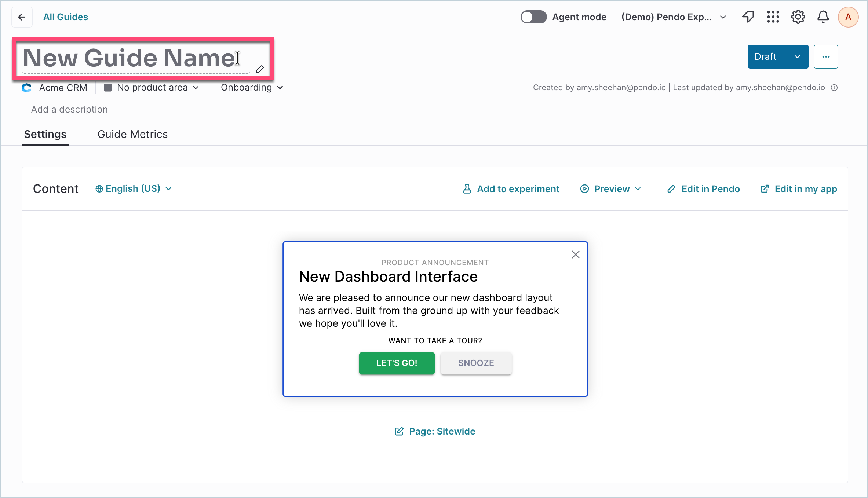This screenshot has height=498, width=868.
Task: Toggle the Agent mode switch
Action: (533, 17)
